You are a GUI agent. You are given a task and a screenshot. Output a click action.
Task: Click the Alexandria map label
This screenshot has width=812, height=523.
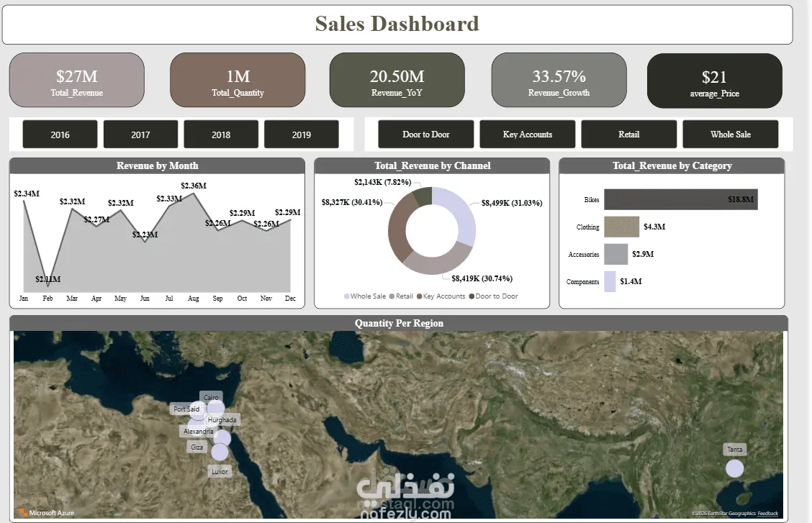(x=199, y=431)
